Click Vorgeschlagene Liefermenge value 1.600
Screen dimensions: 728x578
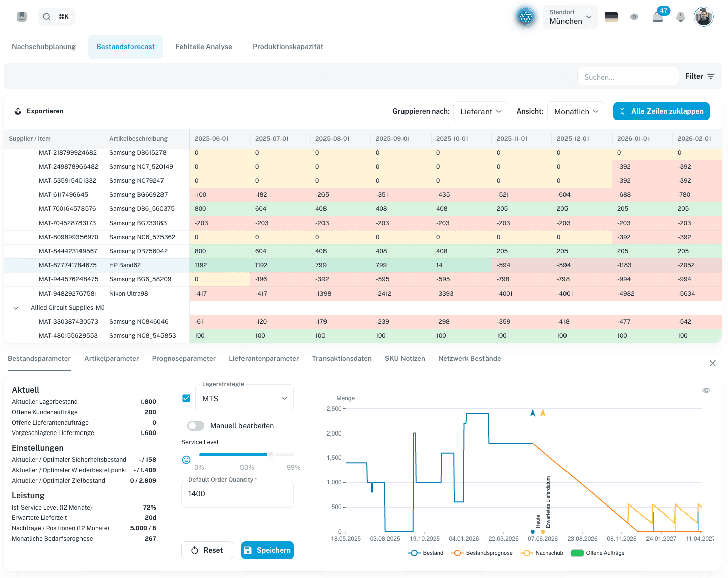pyautogui.click(x=148, y=433)
